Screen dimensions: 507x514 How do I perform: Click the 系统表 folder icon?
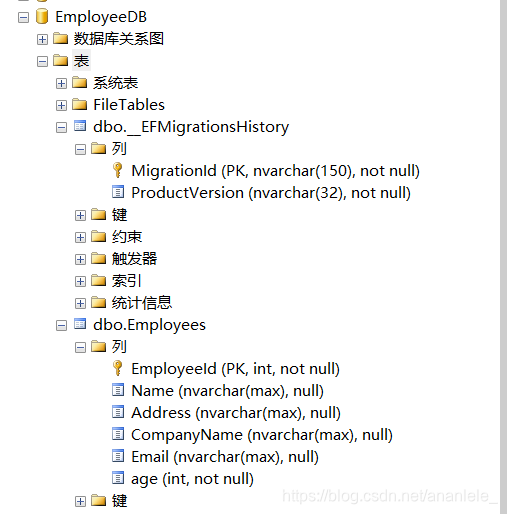[x=80, y=82]
